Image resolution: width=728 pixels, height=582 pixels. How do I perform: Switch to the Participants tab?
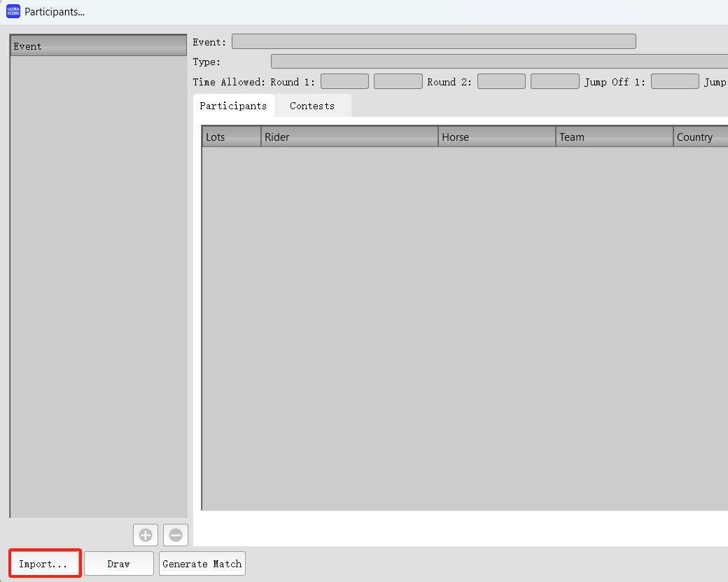234,106
